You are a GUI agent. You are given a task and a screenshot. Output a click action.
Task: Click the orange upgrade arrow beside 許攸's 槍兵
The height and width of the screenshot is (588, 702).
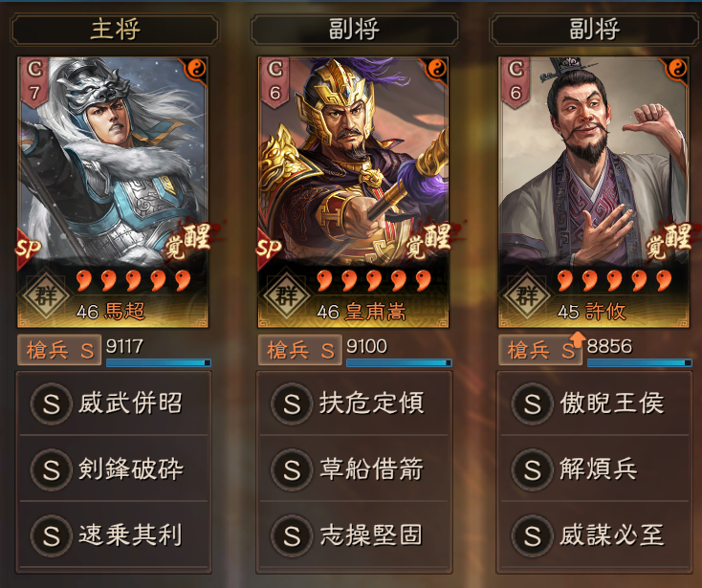(x=578, y=339)
